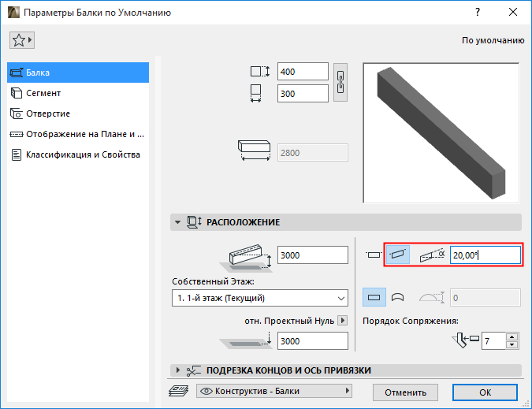Click the elevation to project zero icon
The width and height of the screenshot is (532, 409).
[x=246, y=340]
